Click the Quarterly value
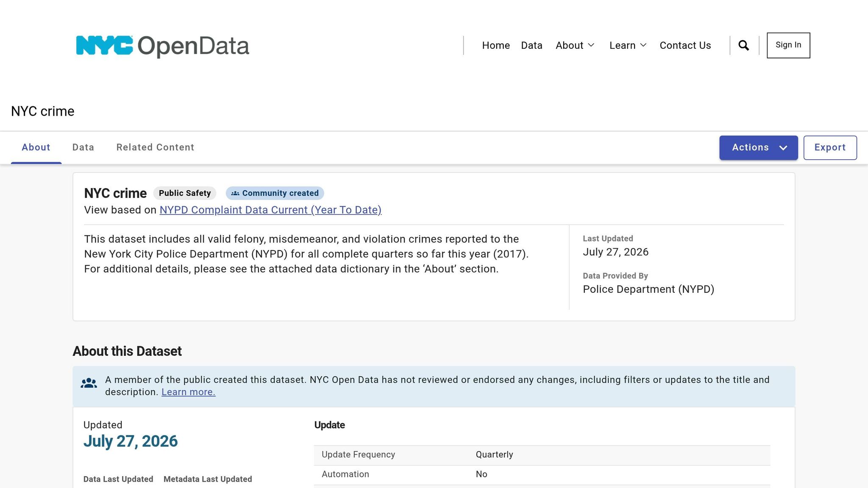 click(x=494, y=455)
